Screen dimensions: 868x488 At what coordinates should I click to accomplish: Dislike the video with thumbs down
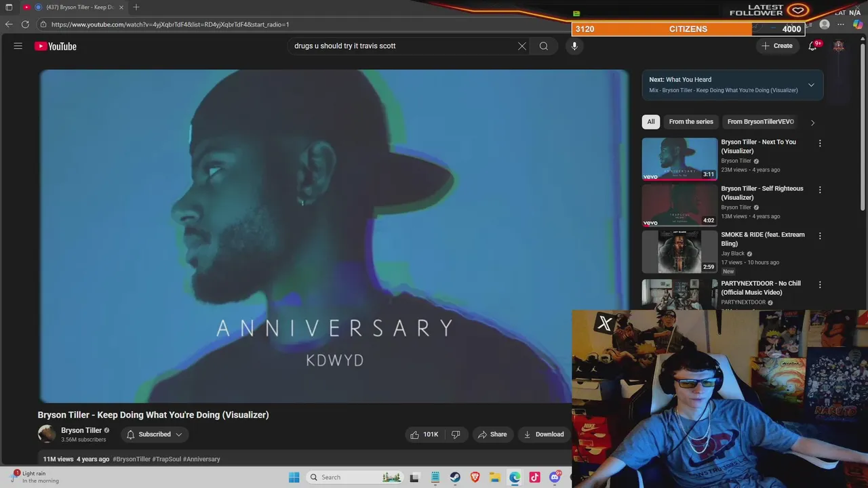click(x=456, y=434)
